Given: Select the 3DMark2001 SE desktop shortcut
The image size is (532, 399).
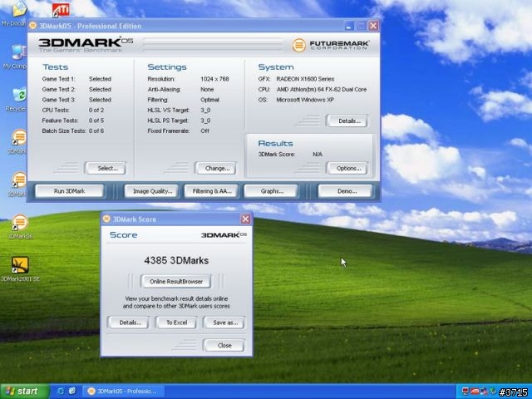Looking at the screenshot, I should tap(20, 269).
